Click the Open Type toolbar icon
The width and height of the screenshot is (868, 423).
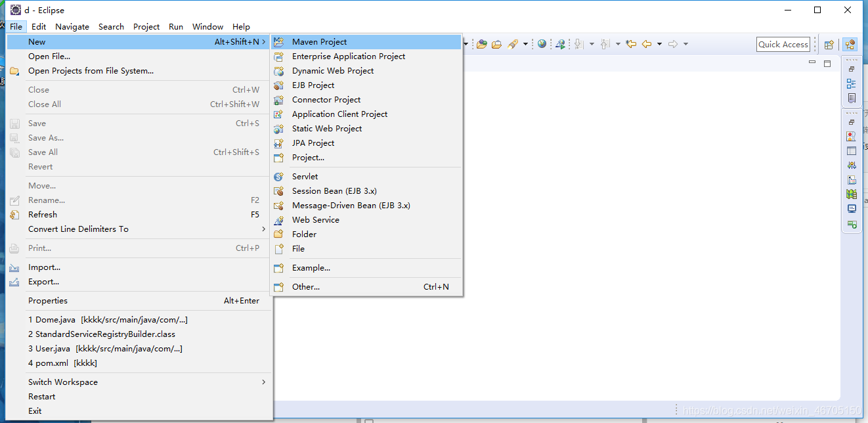coord(482,44)
